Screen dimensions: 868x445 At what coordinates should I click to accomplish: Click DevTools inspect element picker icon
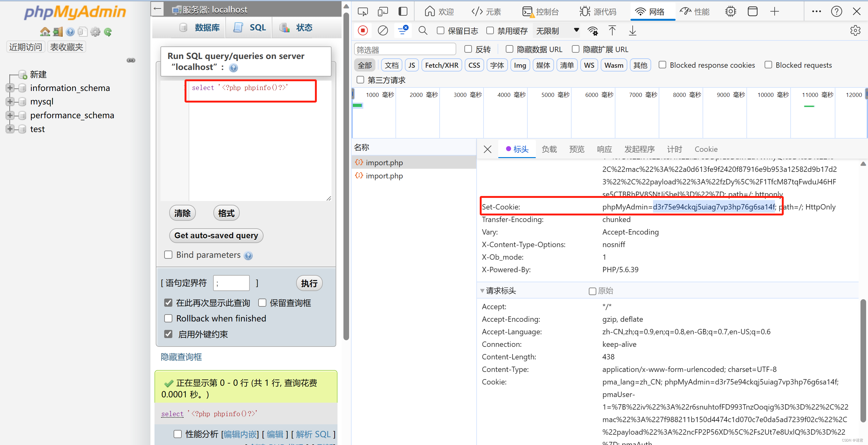363,12
